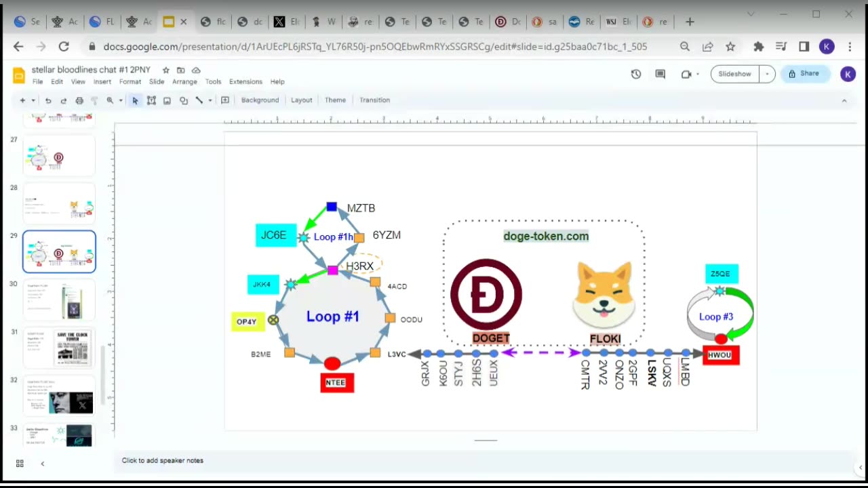This screenshot has width=868, height=488.
Task: Click the browser Back arrow
Action: pos(18,47)
